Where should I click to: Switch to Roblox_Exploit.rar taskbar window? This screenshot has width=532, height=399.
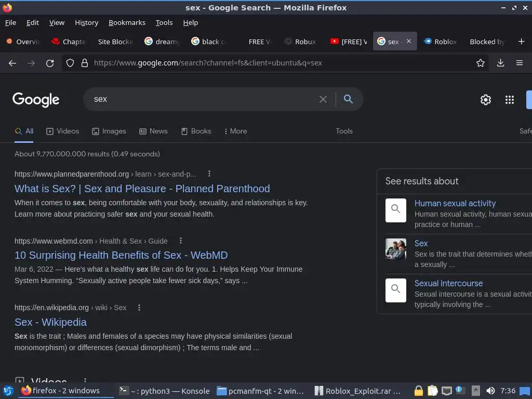[357, 391]
